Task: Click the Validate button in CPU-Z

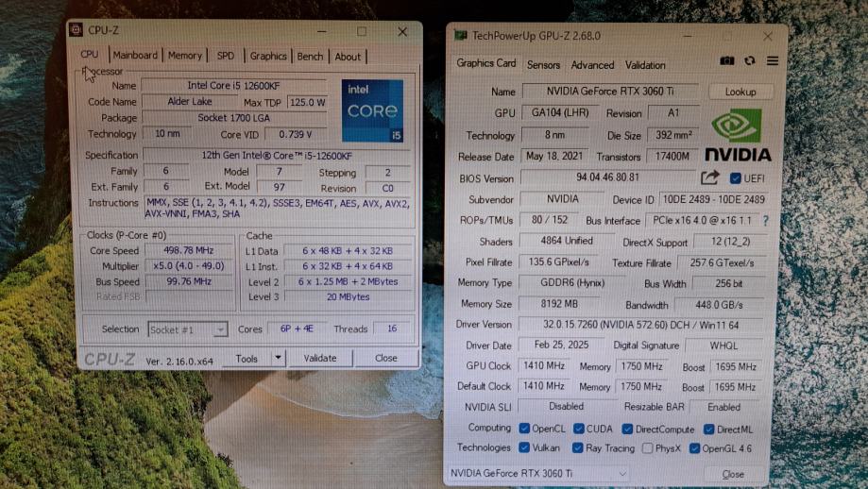Action: (320, 358)
